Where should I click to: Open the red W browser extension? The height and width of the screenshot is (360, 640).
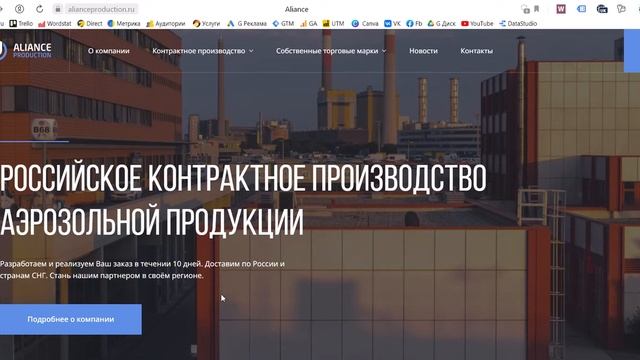(x=561, y=9)
